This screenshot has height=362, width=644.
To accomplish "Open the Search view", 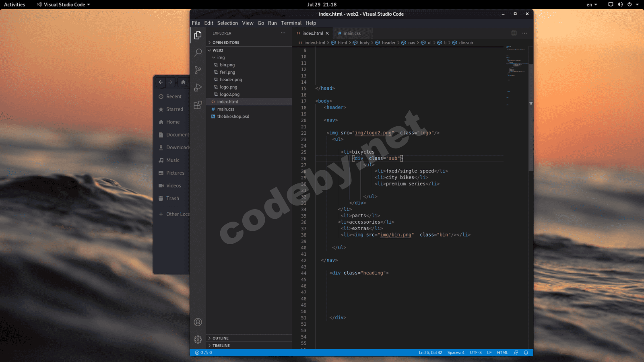I will [198, 52].
